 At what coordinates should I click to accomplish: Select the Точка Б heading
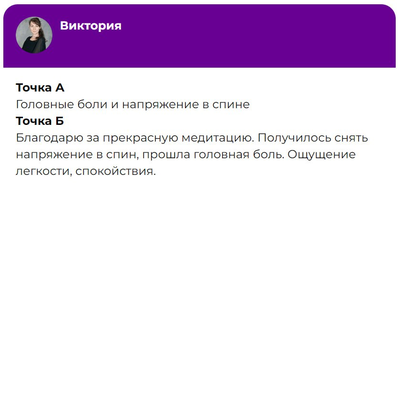click(40, 121)
